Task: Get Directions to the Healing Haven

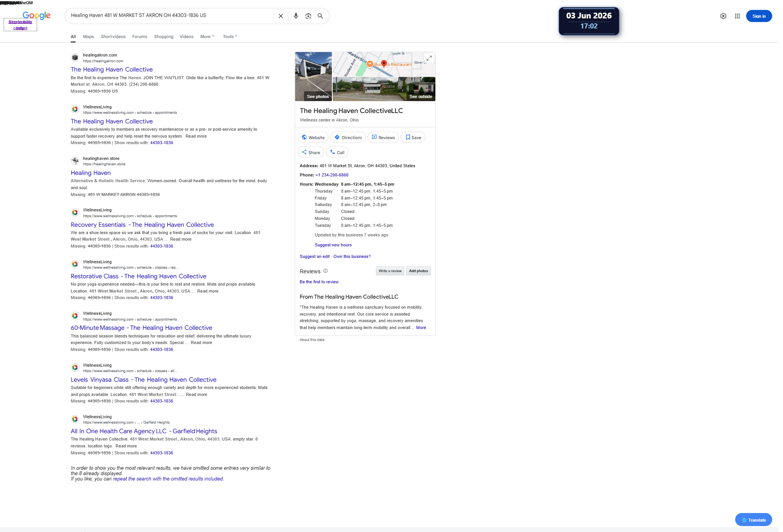Action: coord(348,137)
